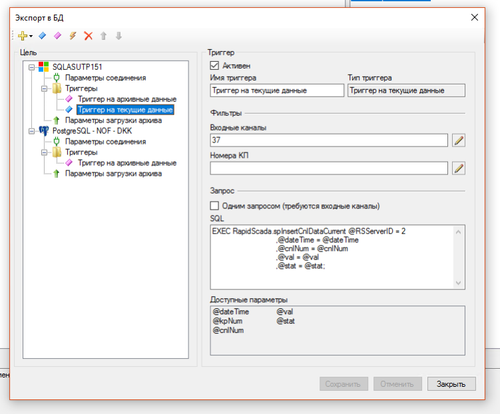Click the Входные каналы field with 37
Screen dimensions: 500x414
point(329,140)
